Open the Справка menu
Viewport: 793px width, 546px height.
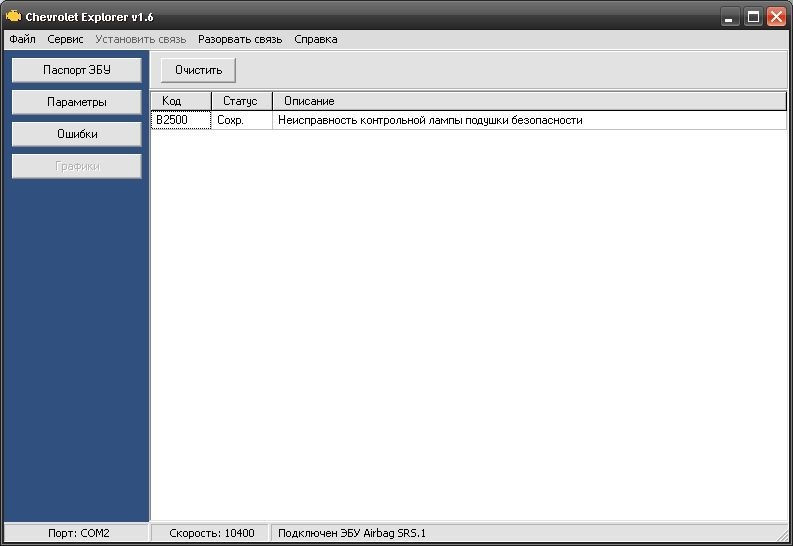(x=316, y=39)
